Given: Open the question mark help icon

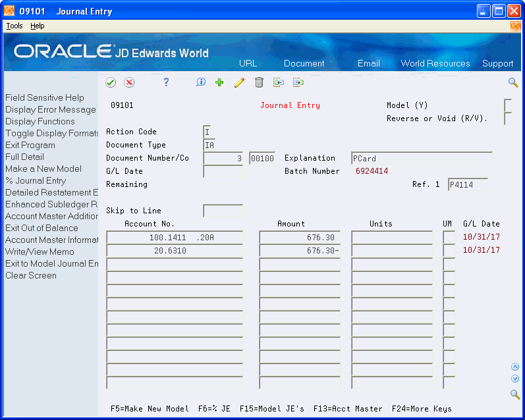Looking at the screenshot, I should pyautogui.click(x=166, y=82).
